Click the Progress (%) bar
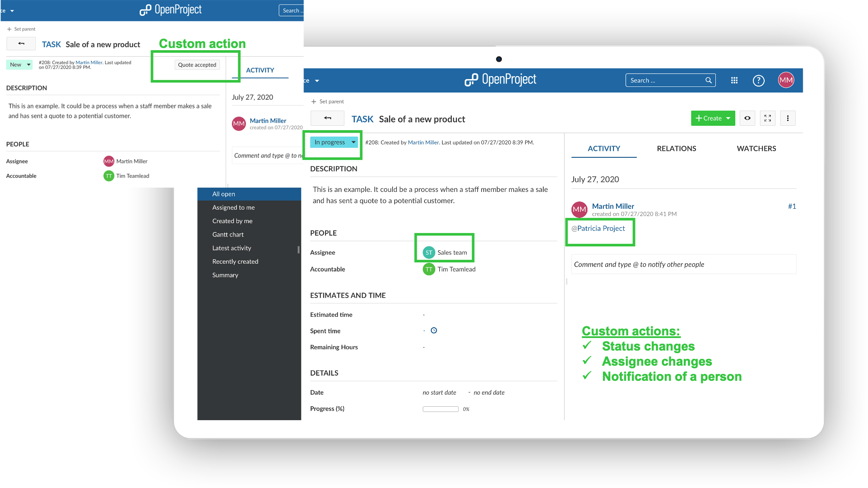Image resolution: width=868 pixels, height=488 pixels. click(440, 409)
